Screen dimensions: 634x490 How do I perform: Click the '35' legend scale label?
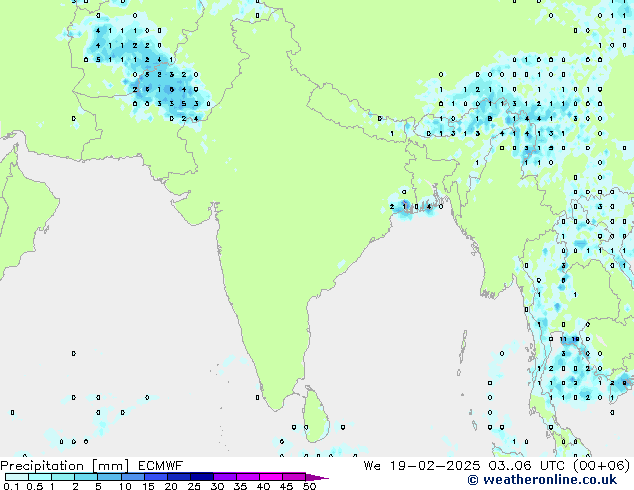coord(240,486)
